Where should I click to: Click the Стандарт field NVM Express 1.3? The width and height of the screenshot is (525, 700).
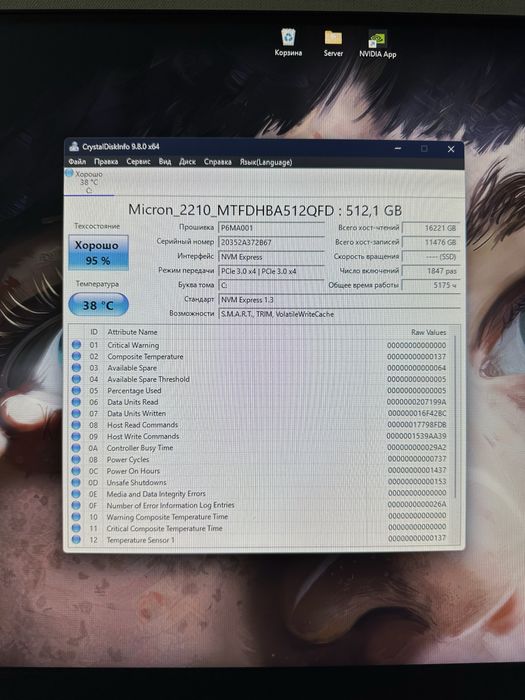339,300
